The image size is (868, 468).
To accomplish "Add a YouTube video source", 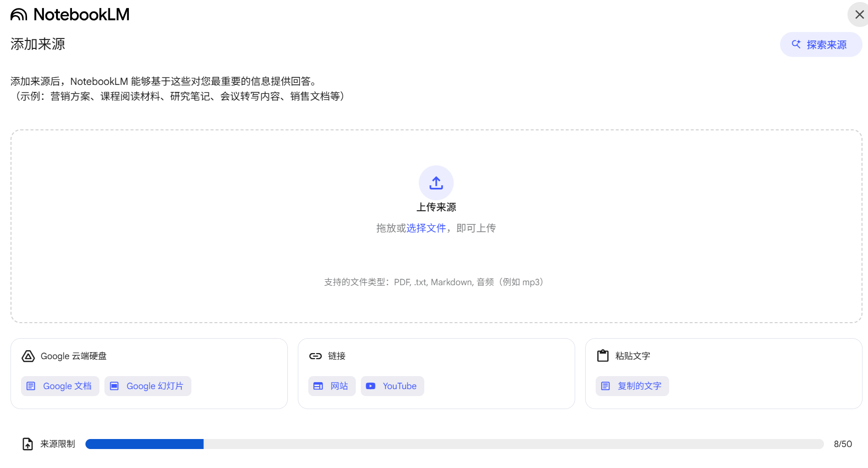I will point(392,386).
